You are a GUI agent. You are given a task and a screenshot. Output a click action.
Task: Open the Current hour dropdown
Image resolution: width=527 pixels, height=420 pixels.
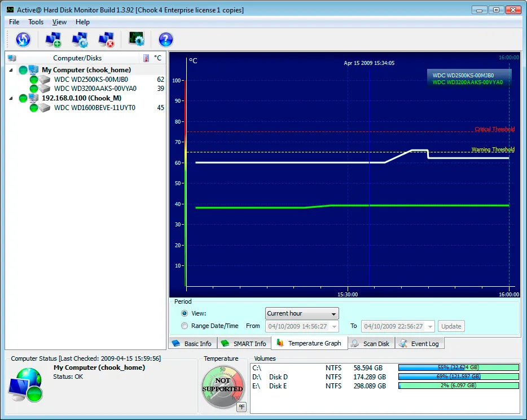[x=302, y=313]
